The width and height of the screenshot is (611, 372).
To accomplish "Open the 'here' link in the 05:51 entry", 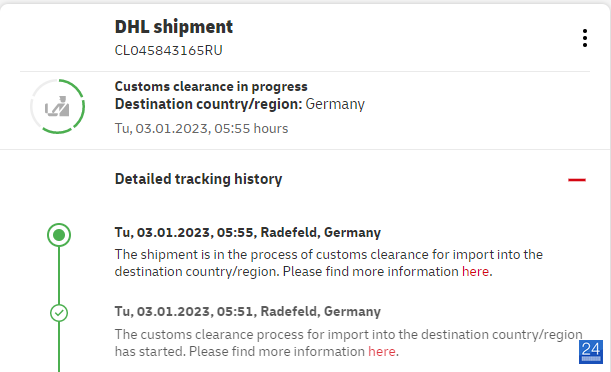I will point(381,351).
